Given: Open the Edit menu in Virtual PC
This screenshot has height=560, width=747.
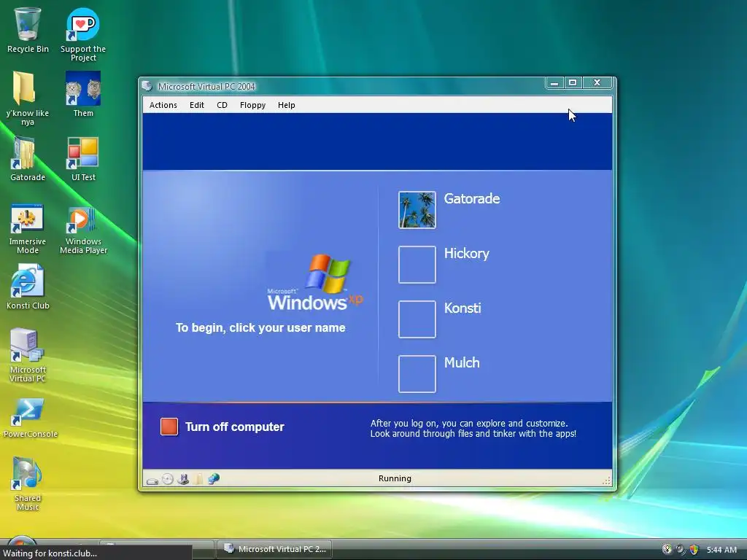Looking at the screenshot, I should 197,105.
